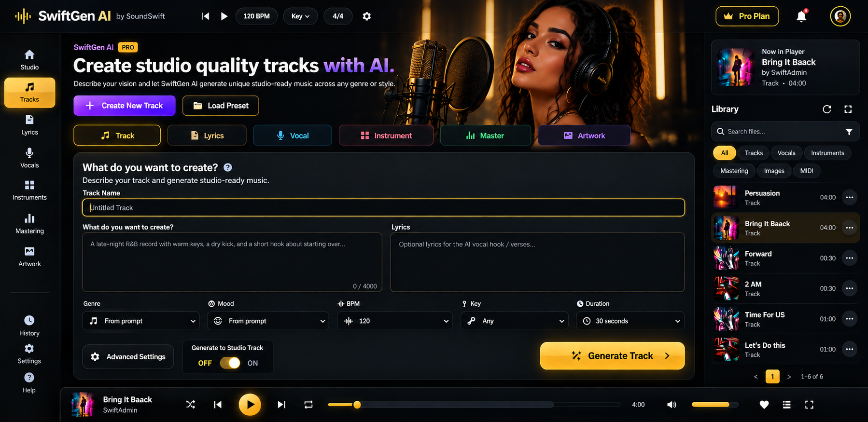This screenshot has height=422, width=868.
Task: Click the top bar settings gear
Action: pos(367,16)
